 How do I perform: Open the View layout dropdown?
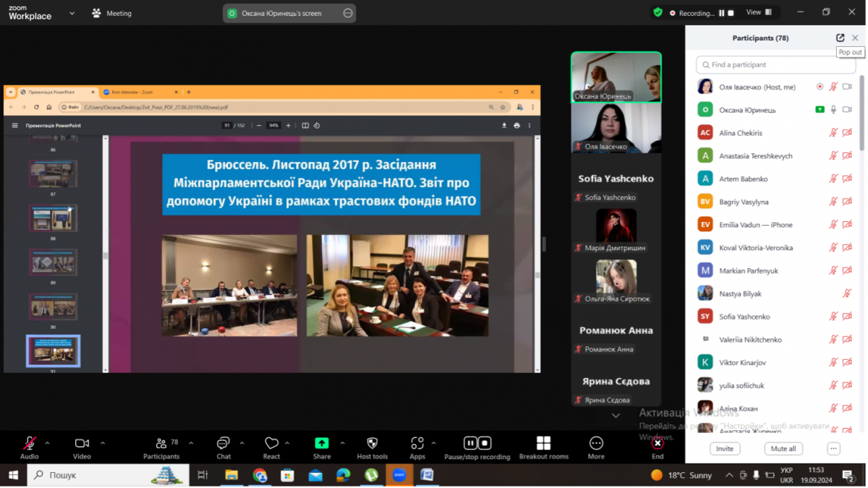tap(759, 12)
